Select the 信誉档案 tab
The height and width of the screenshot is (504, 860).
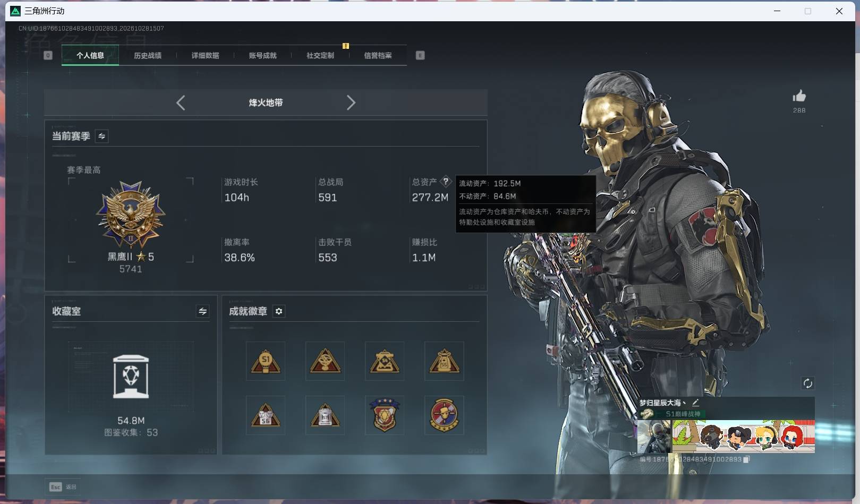pos(378,55)
